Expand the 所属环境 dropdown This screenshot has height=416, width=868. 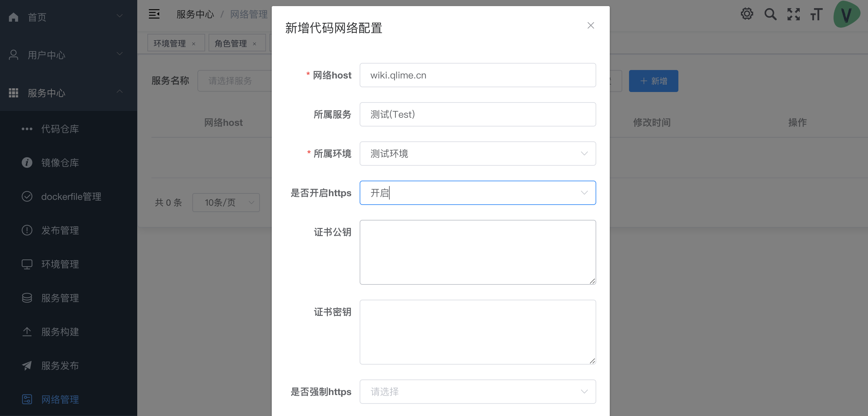pyautogui.click(x=477, y=154)
